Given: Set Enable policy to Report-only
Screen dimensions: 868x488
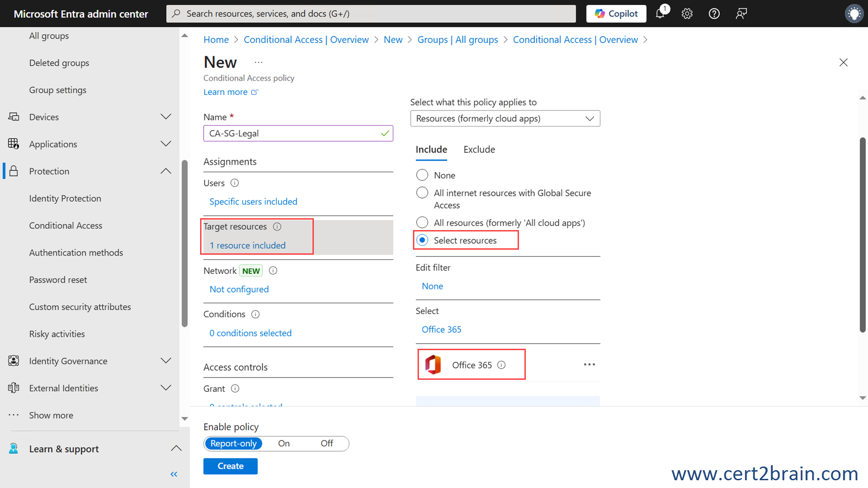Looking at the screenshot, I should tap(233, 443).
